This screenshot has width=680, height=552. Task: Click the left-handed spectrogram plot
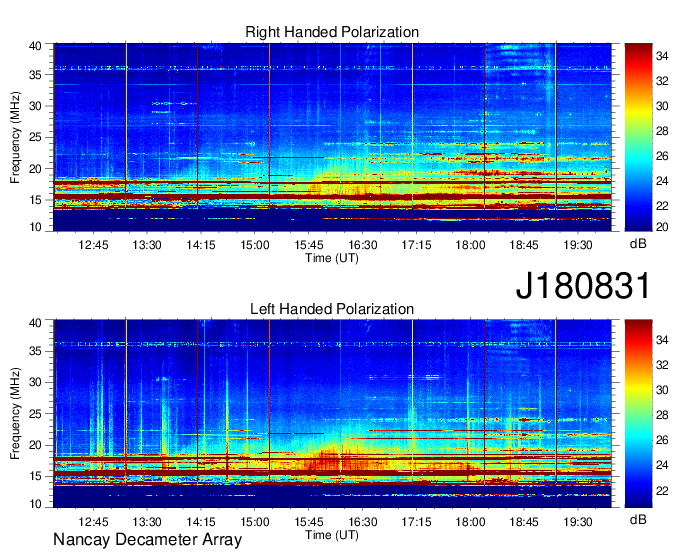(332, 414)
